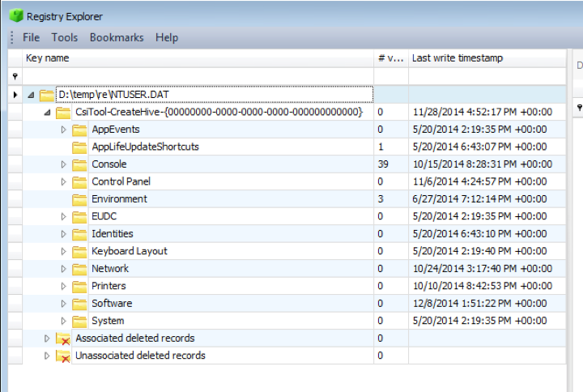Click the Environment key folder icon

[79, 199]
